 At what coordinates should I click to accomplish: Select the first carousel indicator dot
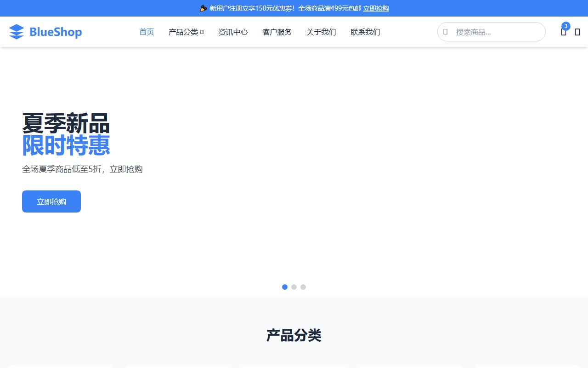[285, 287]
